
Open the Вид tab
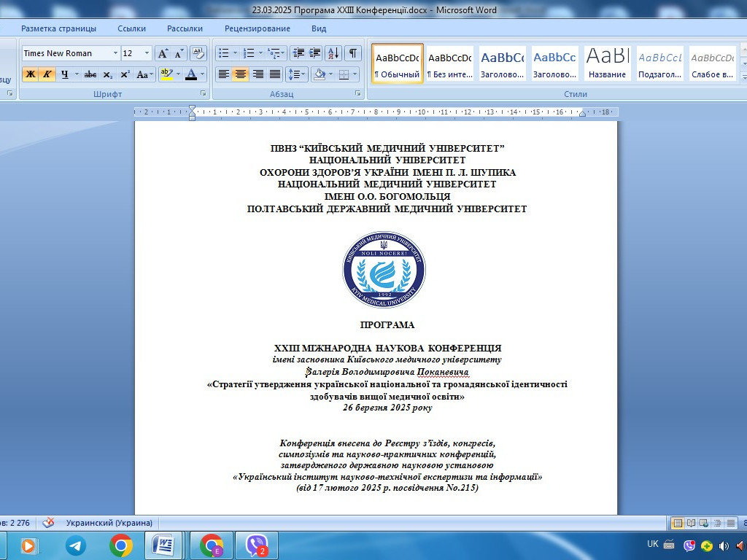point(319,28)
